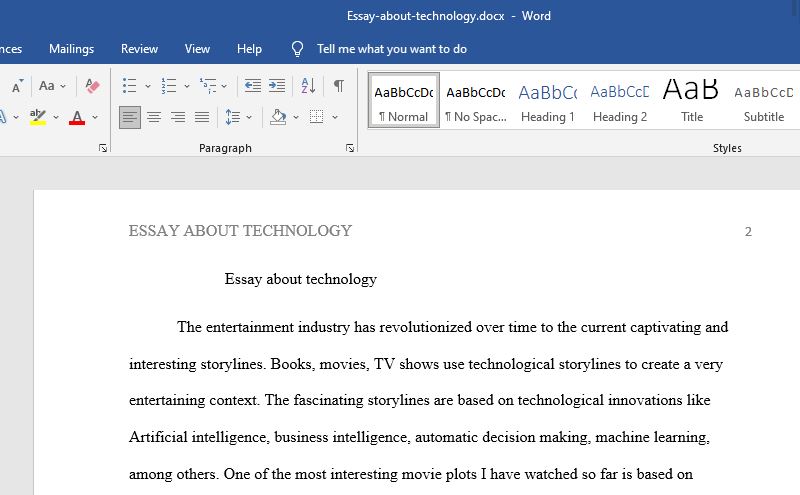Click the header text ESSAY ABOUT TECHNOLOGY
The height and width of the screenshot is (495, 800).
pyautogui.click(x=240, y=231)
